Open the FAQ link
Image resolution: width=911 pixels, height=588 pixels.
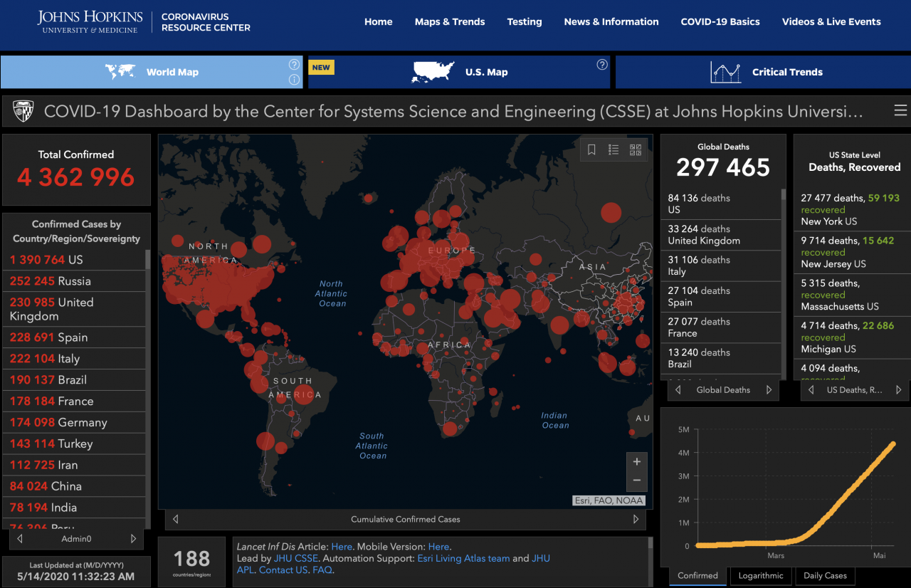[322, 569]
